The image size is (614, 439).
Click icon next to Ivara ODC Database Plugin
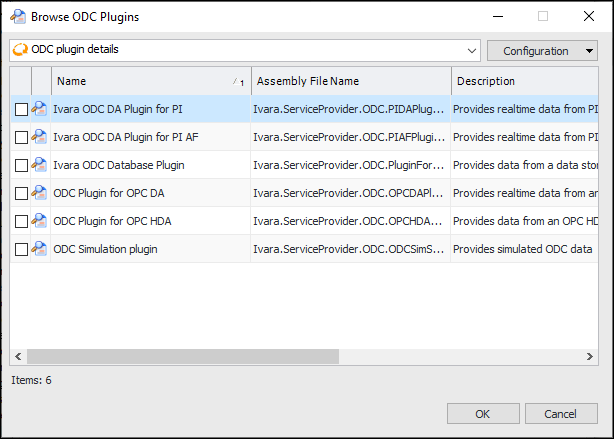(x=40, y=165)
